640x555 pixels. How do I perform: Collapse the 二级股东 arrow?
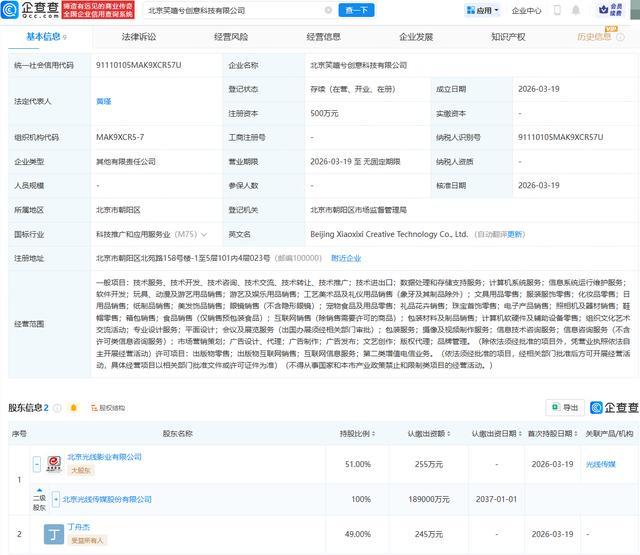click(40, 490)
